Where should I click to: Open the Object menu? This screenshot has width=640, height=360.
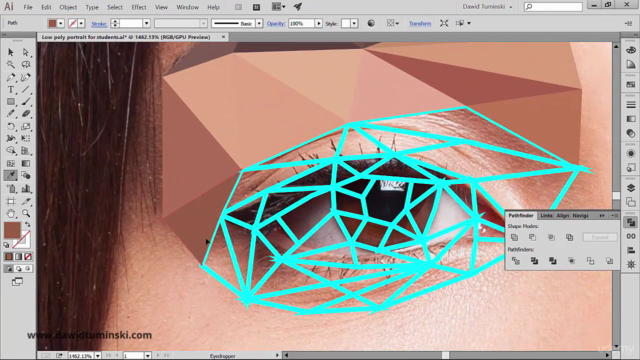pyautogui.click(x=68, y=7)
